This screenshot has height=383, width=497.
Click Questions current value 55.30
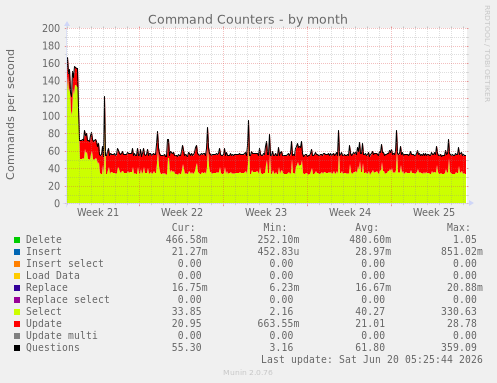click(x=186, y=347)
